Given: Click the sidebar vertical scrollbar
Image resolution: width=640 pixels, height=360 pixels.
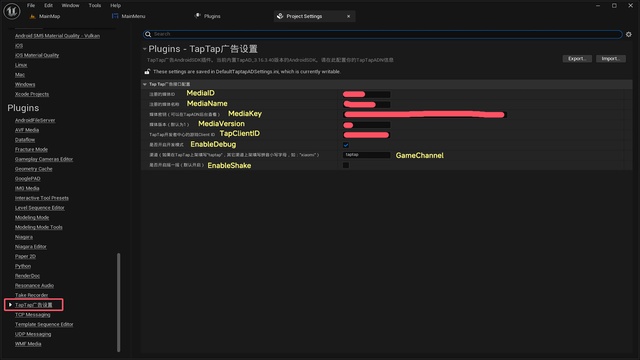Looking at the screenshot, I should (119, 302).
